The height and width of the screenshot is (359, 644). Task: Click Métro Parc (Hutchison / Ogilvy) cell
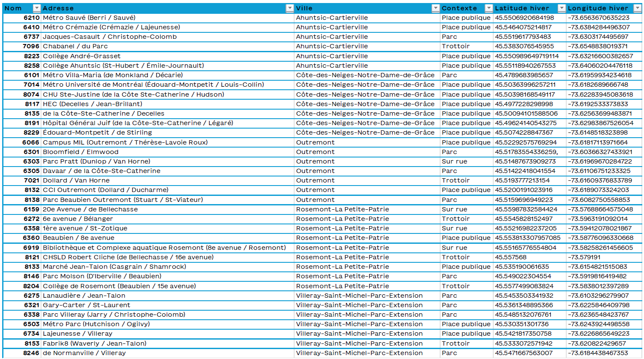coord(168,324)
